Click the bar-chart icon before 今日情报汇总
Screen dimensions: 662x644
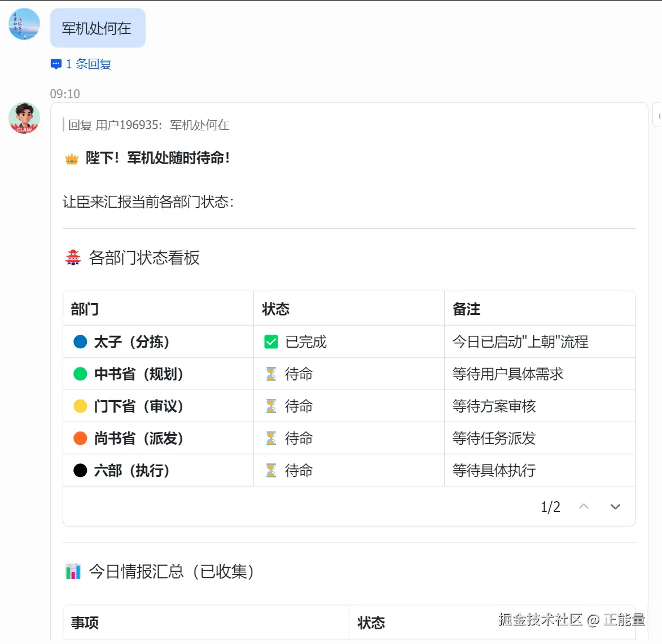click(72, 571)
